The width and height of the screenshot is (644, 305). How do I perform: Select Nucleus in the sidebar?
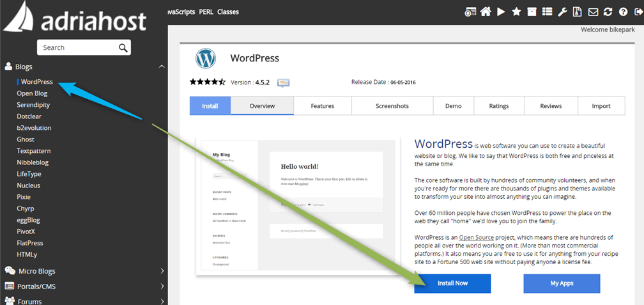(28, 185)
